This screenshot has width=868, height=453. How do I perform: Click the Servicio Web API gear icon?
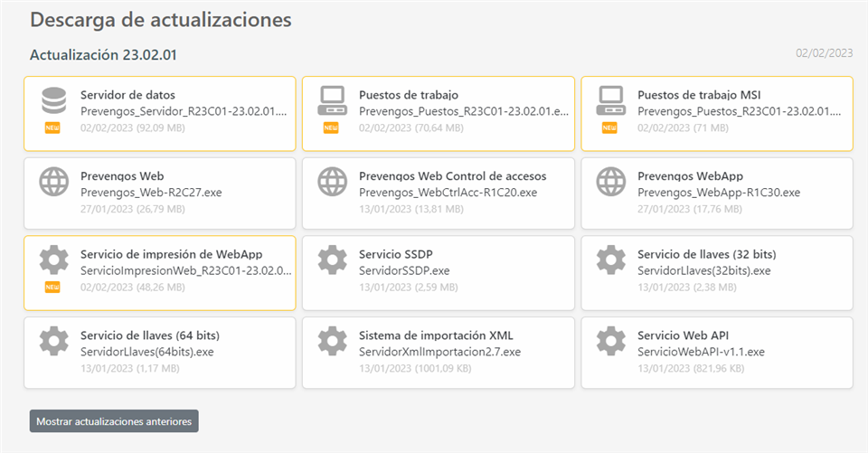(611, 341)
